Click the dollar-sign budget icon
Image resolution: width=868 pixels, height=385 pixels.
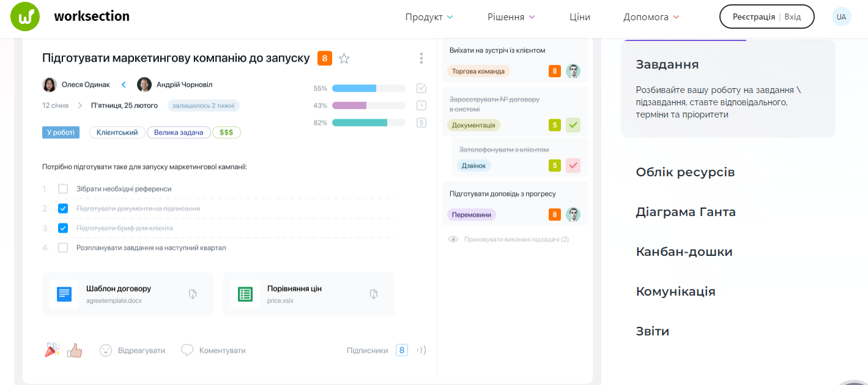pos(421,122)
